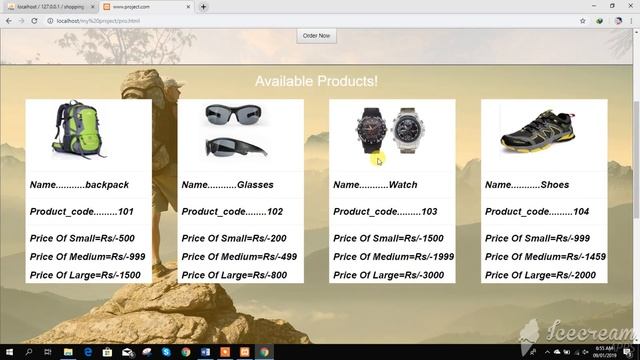
Task: Show hidden system tray icons
Action: [x=547, y=352]
